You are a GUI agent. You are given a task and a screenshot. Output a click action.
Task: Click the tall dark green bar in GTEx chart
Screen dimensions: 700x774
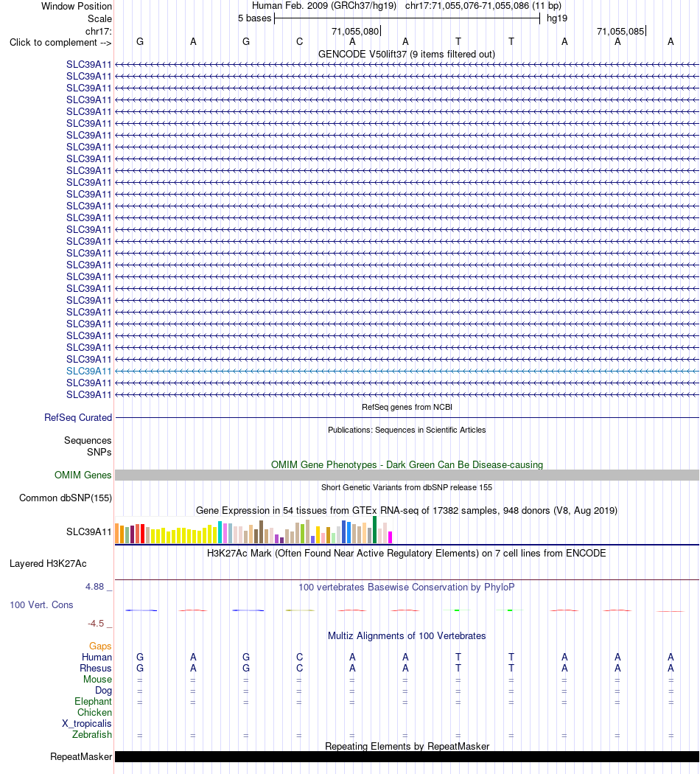click(375, 530)
